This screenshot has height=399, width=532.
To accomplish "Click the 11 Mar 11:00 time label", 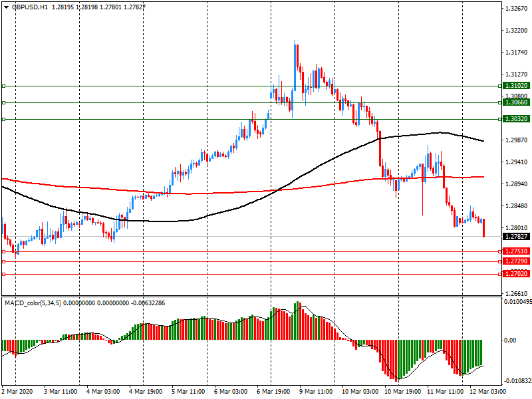I will (445, 392).
